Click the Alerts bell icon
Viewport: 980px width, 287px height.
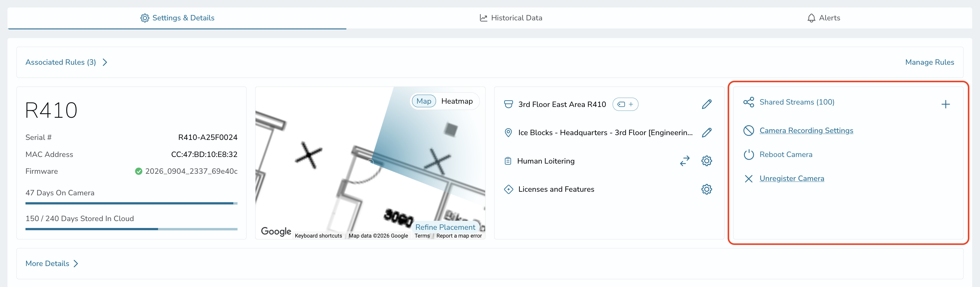pos(811,18)
